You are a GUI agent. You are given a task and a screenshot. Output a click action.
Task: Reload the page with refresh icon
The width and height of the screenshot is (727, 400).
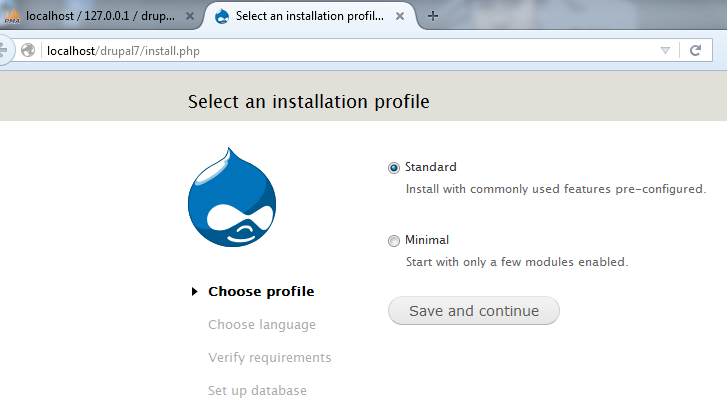695,50
